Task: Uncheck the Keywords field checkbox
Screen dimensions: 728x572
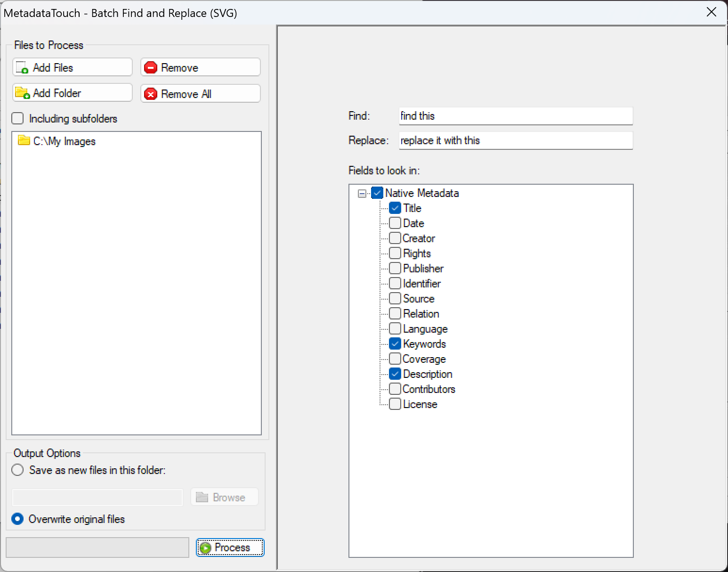Action: click(x=395, y=343)
